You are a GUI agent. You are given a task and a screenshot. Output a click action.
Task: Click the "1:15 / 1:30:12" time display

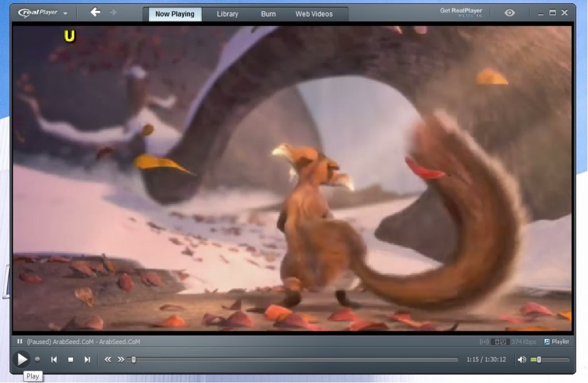(486, 359)
